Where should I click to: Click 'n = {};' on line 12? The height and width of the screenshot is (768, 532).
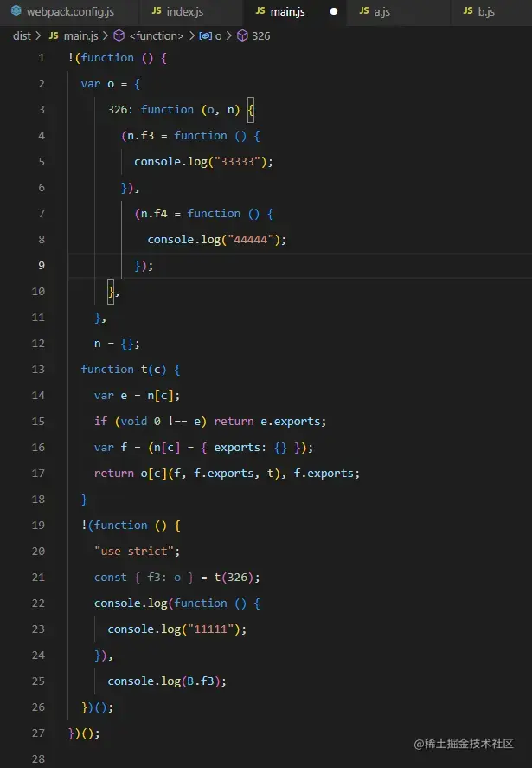tap(117, 344)
